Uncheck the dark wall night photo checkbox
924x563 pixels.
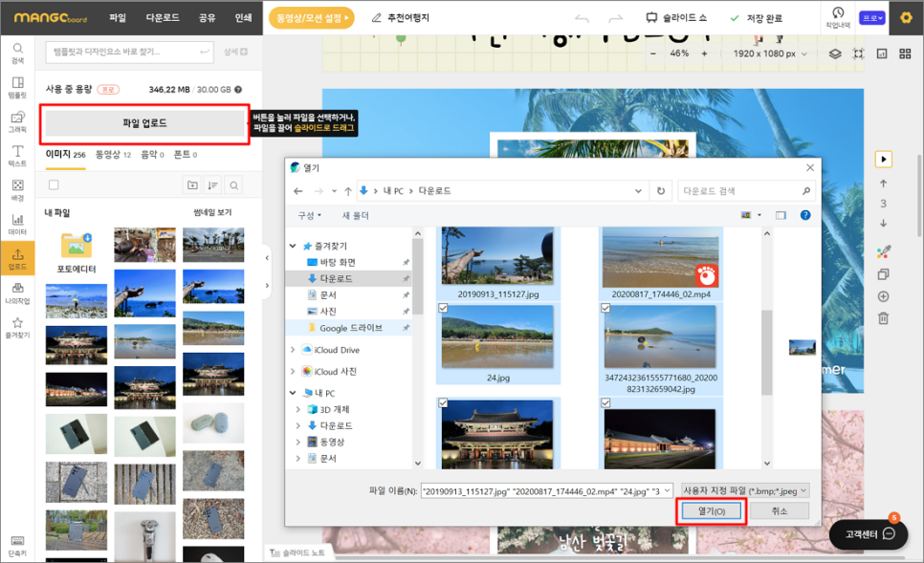[605, 402]
